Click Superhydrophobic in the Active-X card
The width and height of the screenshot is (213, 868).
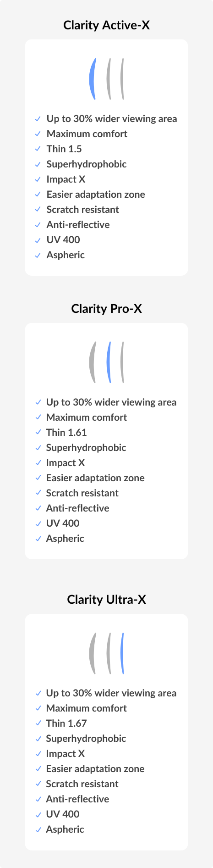coord(87,164)
